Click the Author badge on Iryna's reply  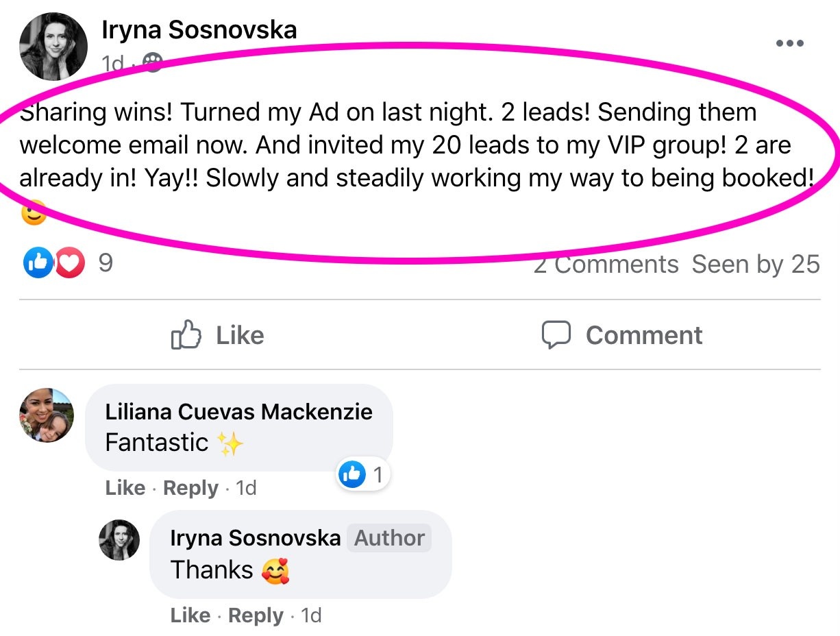point(389,538)
